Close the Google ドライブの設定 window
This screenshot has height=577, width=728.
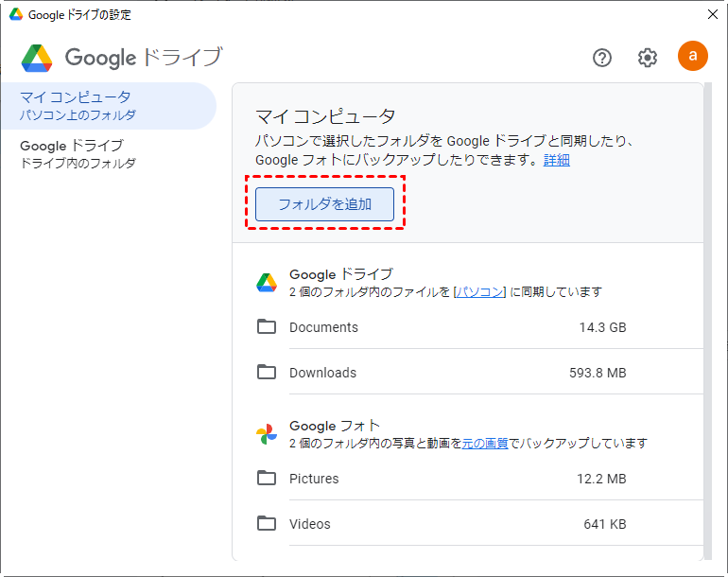[713, 14]
